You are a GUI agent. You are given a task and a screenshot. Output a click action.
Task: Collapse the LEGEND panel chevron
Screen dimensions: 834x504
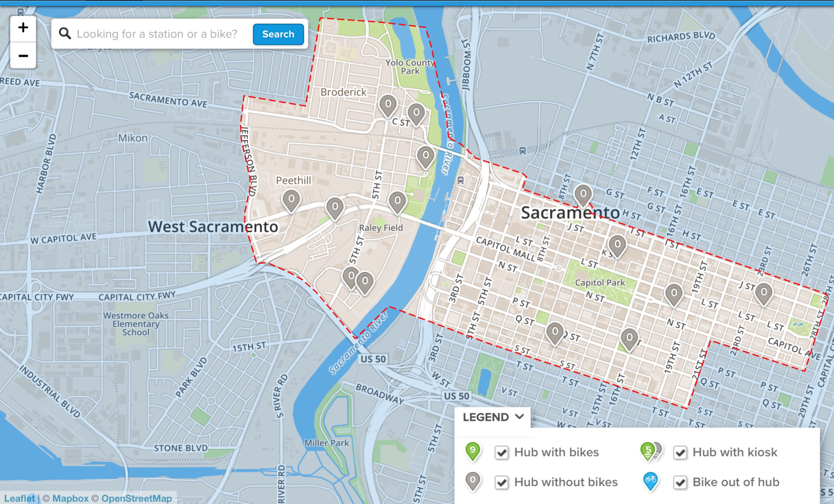tap(519, 417)
